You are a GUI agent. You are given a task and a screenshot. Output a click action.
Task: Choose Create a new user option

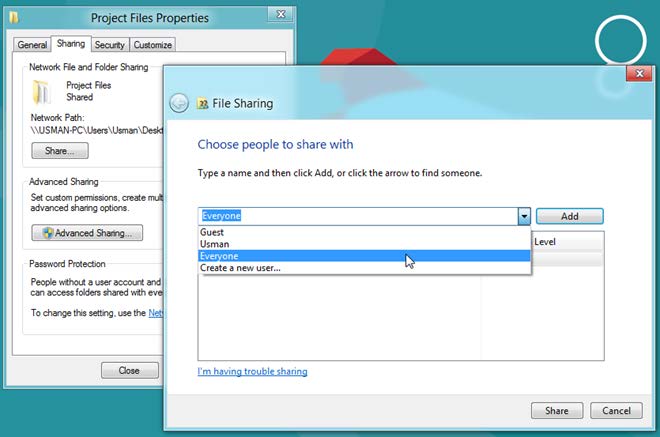[x=364, y=268]
